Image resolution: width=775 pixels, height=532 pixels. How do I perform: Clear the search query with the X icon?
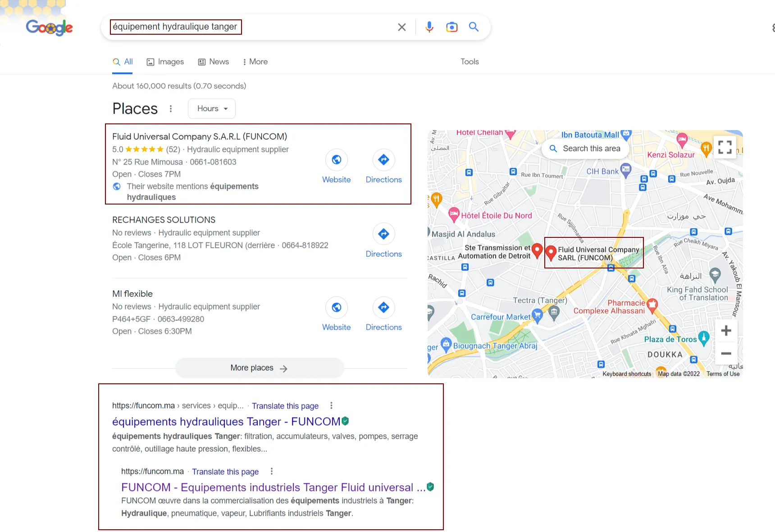[x=402, y=27]
